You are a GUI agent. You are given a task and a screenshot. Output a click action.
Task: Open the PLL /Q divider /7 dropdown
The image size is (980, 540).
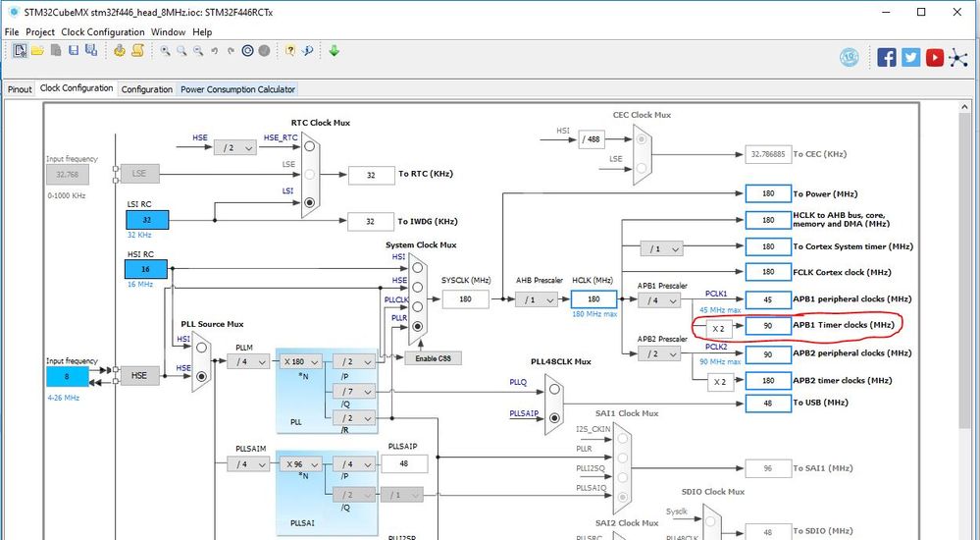(x=354, y=392)
